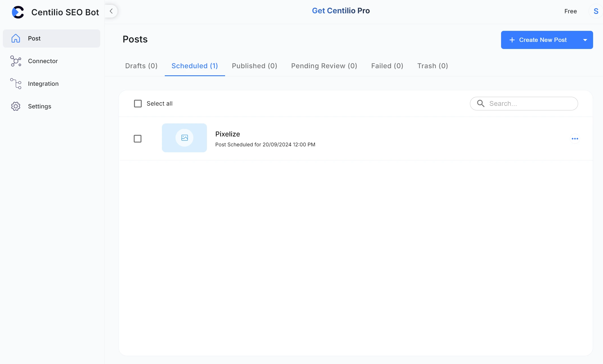The image size is (603, 364).
Task: Open the Post home icon
Action: point(16,38)
